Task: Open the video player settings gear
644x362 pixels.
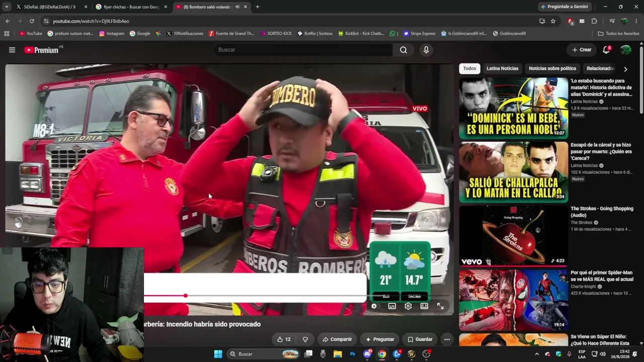Action: tap(408, 306)
